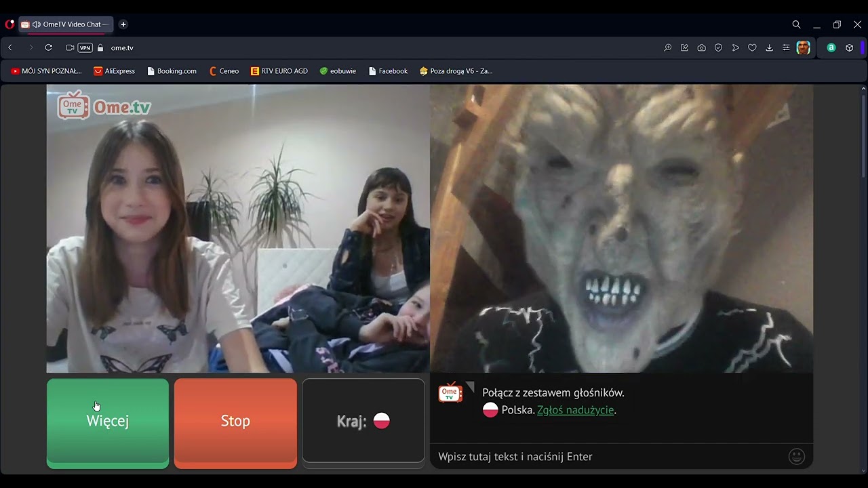Take a snapshot with camera icon
This screenshot has width=868, height=488.
click(702, 48)
